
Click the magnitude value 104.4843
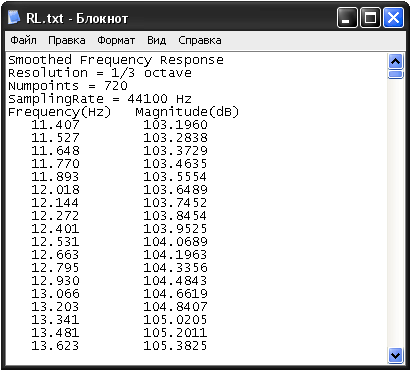pyautogui.click(x=175, y=281)
